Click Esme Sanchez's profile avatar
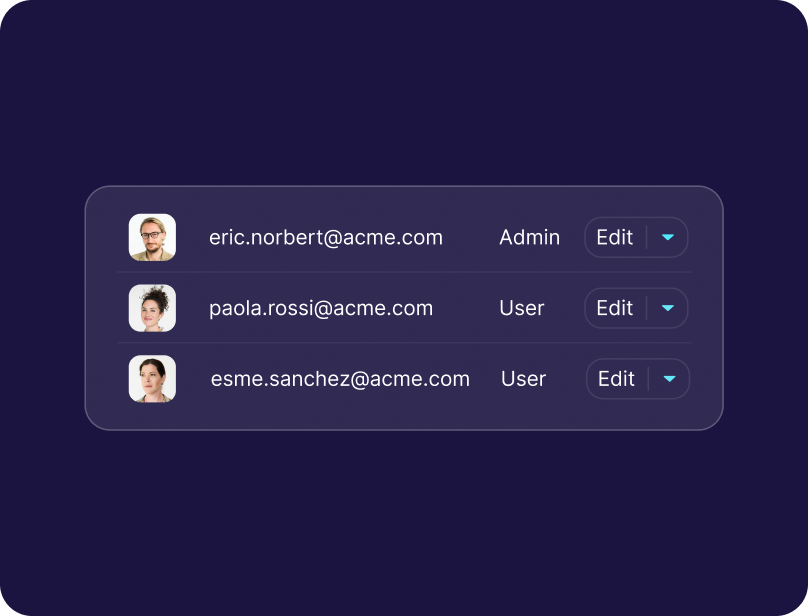Image resolution: width=808 pixels, height=616 pixels. point(152,379)
